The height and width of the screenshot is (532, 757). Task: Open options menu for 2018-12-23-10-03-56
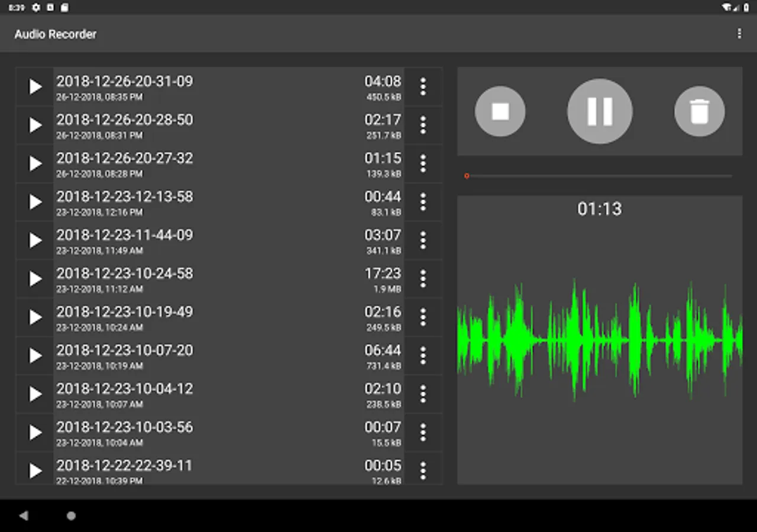pyautogui.click(x=423, y=433)
